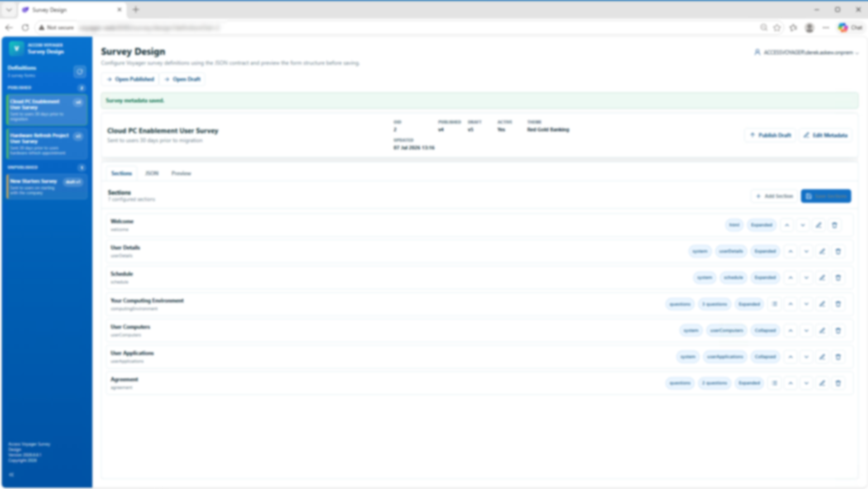Edit the User Computers section
The image size is (868, 489).
tap(822, 331)
